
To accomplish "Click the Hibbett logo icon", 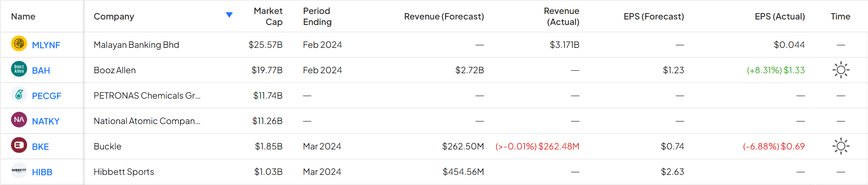I will 19,171.
